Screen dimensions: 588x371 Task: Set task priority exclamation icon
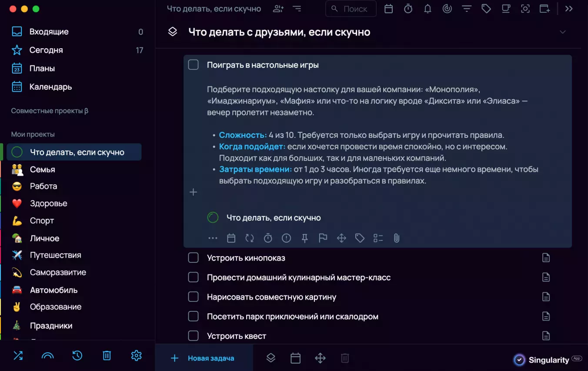tap(286, 238)
